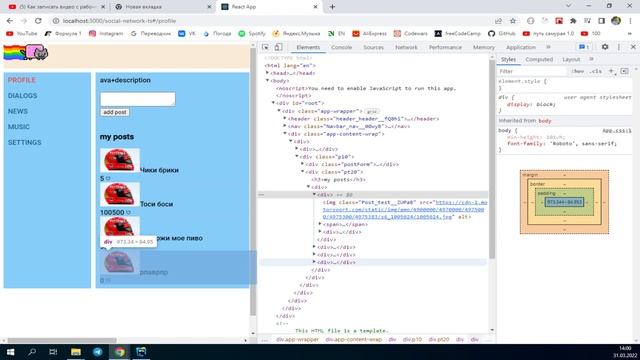
Task: Switch to the Elements tab
Action: (x=308, y=47)
